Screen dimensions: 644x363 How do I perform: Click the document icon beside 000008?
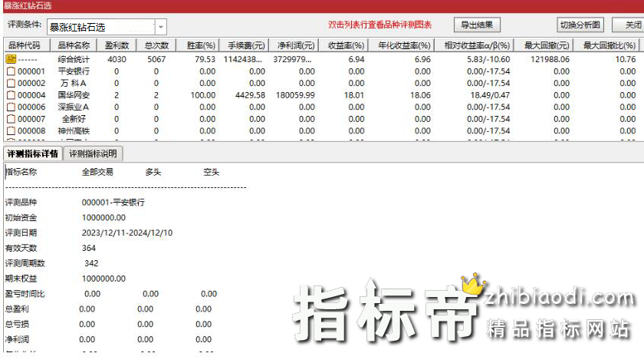(11, 130)
